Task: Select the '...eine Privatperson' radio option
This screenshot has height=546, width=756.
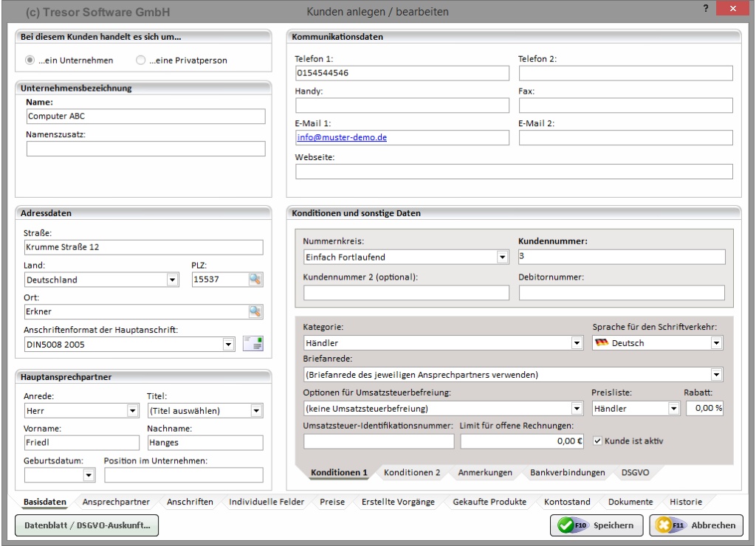Action: pyautogui.click(x=140, y=61)
